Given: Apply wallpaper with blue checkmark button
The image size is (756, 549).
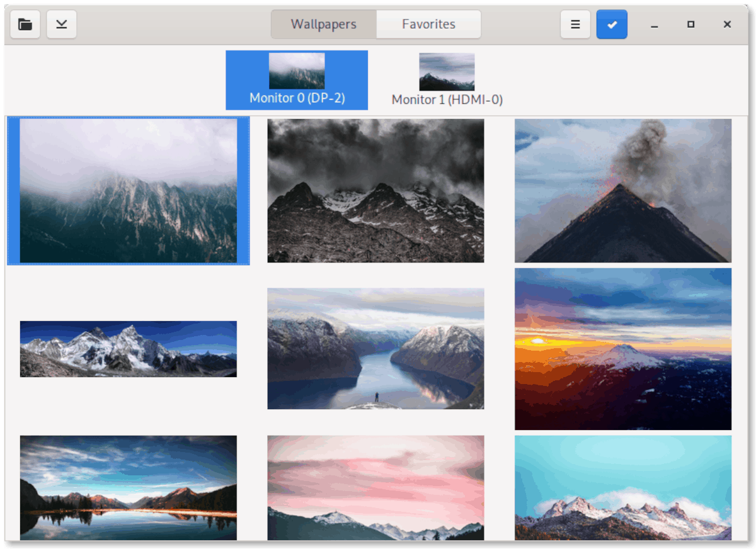Looking at the screenshot, I should [x=612, y=25].
